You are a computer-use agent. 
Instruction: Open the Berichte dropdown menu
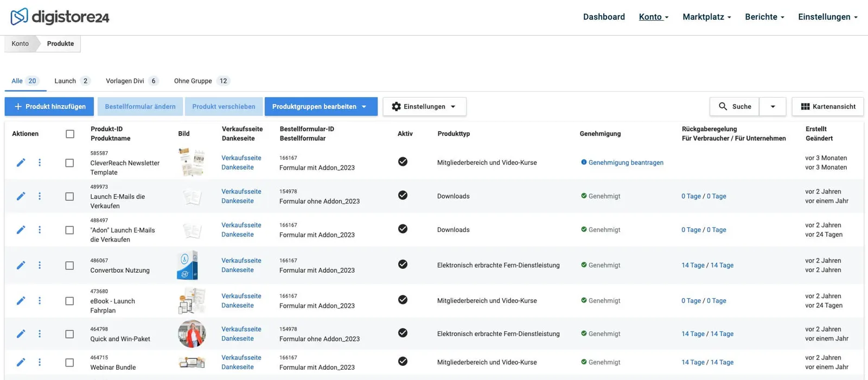click(x=765, y=17)
